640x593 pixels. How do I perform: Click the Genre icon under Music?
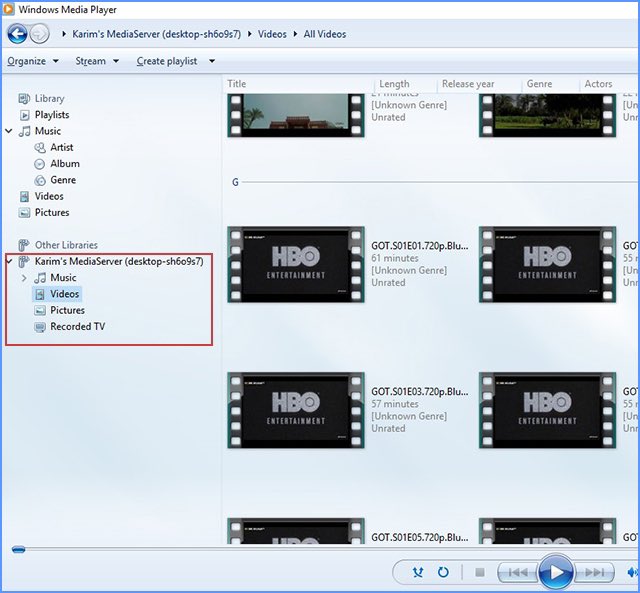coord(40,180)
